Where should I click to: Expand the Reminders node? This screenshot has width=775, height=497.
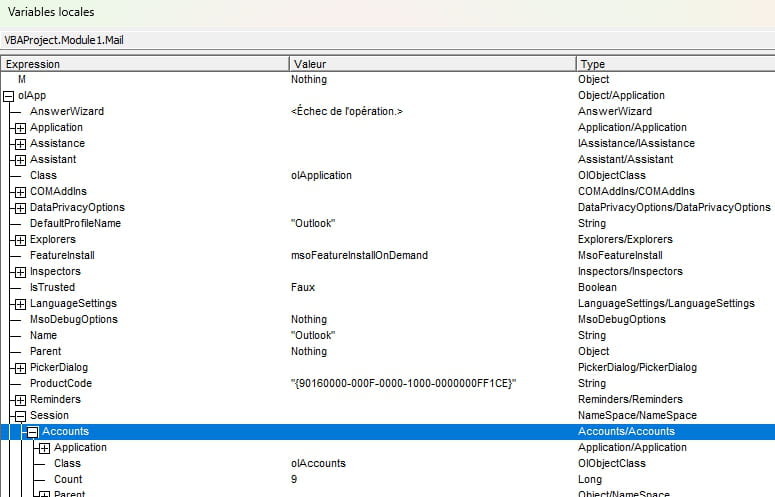coord(20,400)
